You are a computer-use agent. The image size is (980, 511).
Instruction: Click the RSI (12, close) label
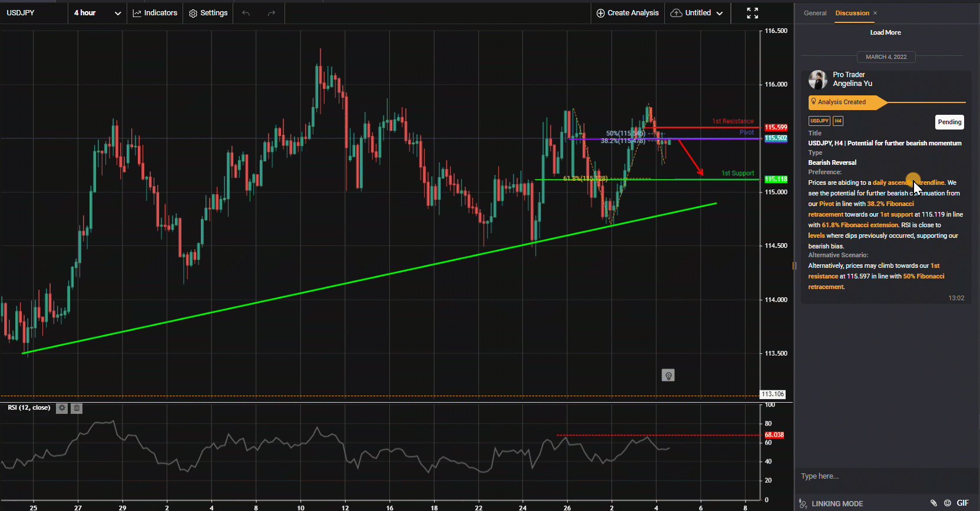coord(29,407)
